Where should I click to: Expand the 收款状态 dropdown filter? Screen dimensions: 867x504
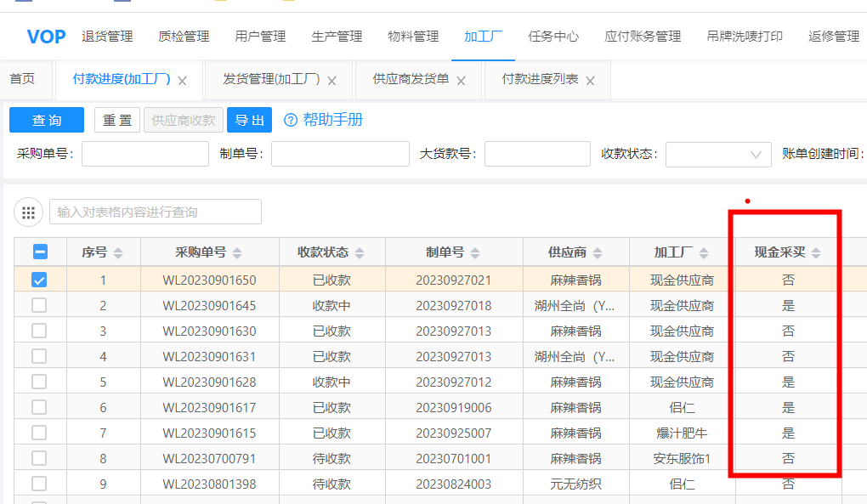718,155
